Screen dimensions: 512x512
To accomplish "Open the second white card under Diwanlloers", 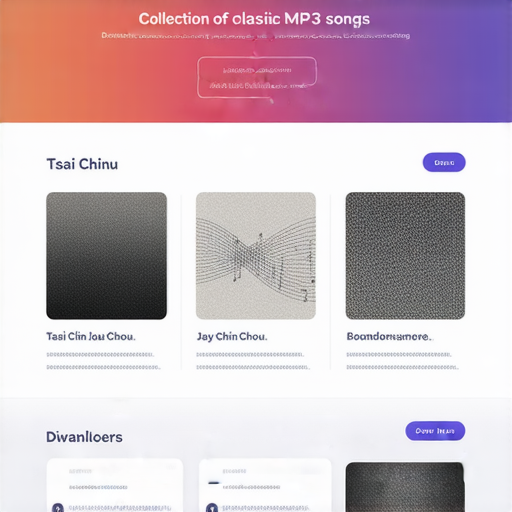I will [265, 485].
